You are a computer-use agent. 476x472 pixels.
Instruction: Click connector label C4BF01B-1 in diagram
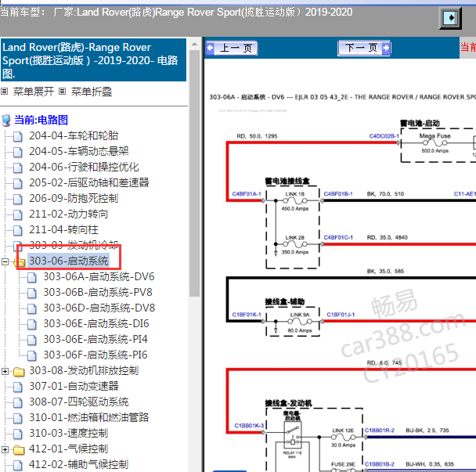point(338,194)
